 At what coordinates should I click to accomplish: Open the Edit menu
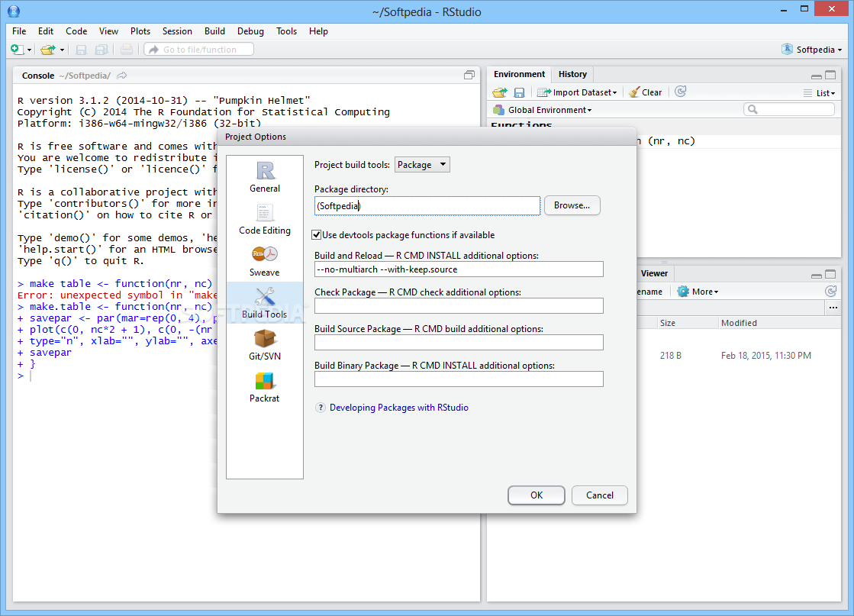tap(46, 31)
